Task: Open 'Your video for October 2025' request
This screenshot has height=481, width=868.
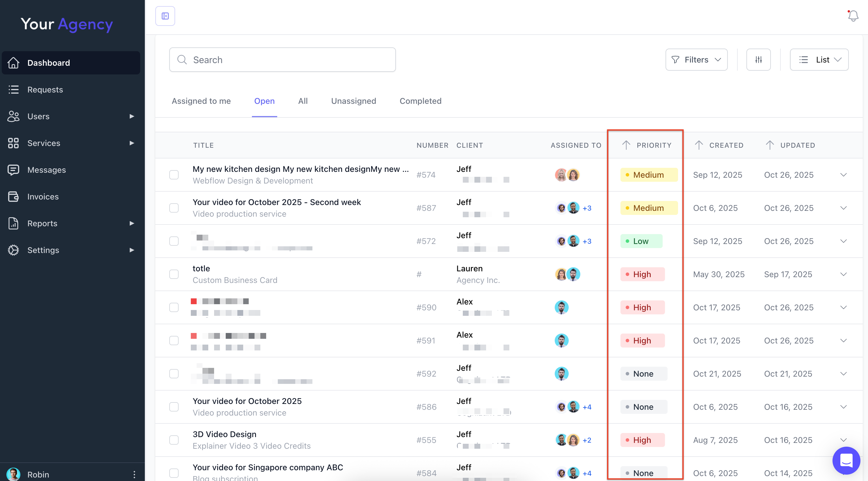Action: (247, 401)
